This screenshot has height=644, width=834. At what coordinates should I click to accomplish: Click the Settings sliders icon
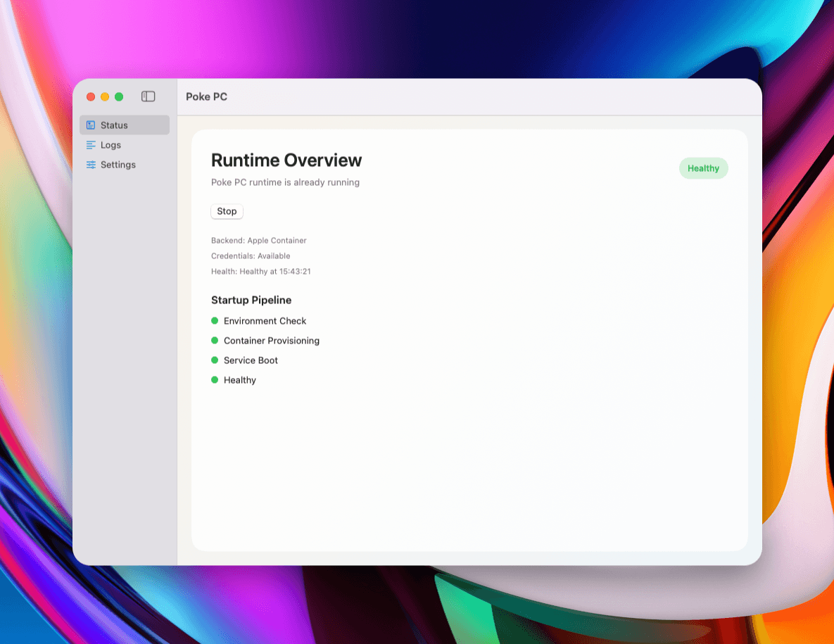pos(91,164)
